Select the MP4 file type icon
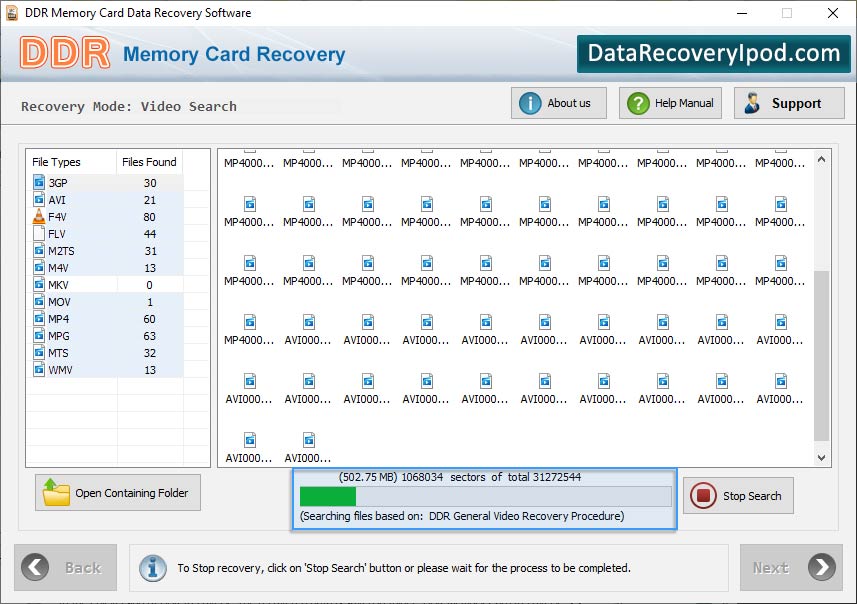 (39, 318)
